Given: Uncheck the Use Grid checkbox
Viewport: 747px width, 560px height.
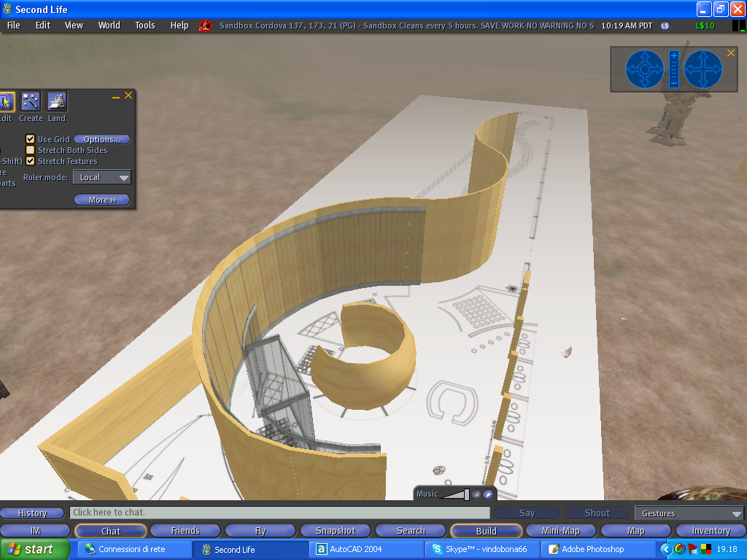Looking at the screenshot, I should click(31, 139).
